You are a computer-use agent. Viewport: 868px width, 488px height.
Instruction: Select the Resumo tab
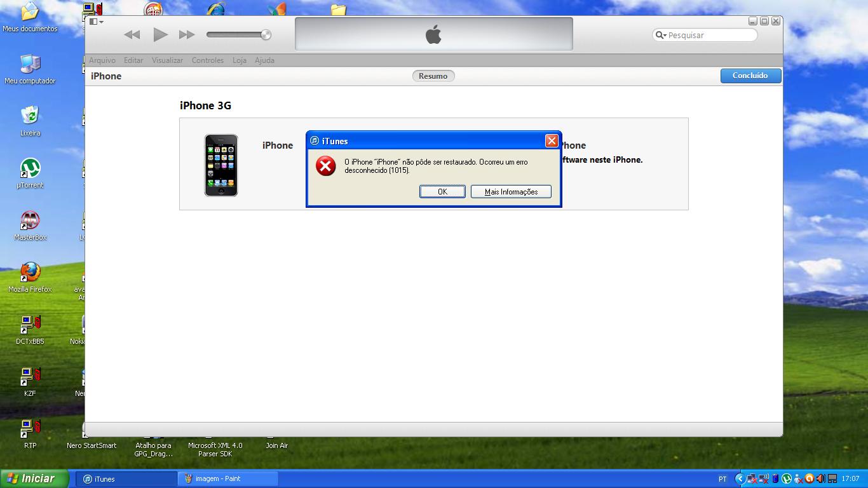pyautogui.click(x=433, y=76)
